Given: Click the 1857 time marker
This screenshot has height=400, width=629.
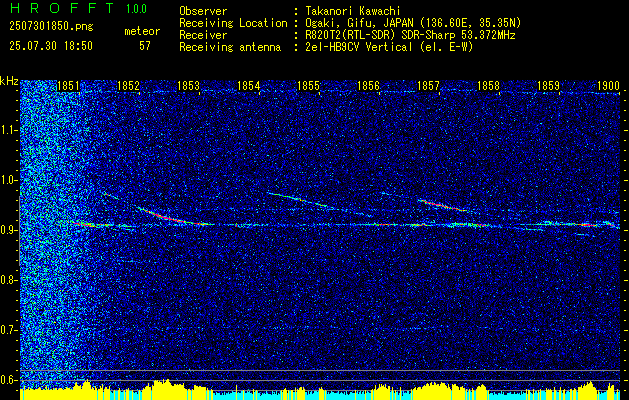Looking at the screenshot, I should (428, 86).
